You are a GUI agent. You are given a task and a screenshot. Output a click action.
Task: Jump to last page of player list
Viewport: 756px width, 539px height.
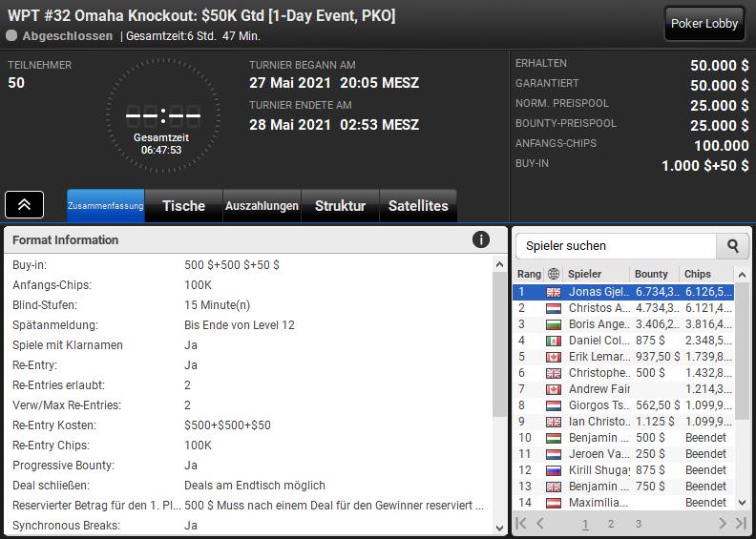pyautogui.click(x=741, y=524)
